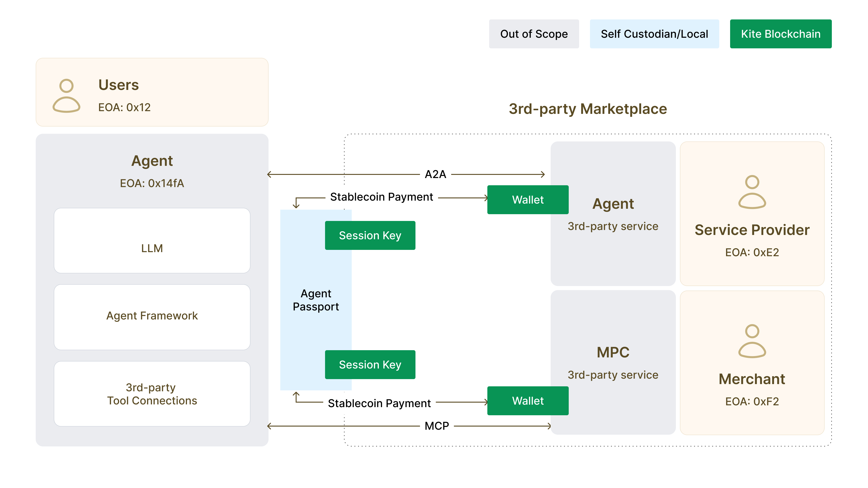Click the top Wallet green box

click(x=528, y=200)
